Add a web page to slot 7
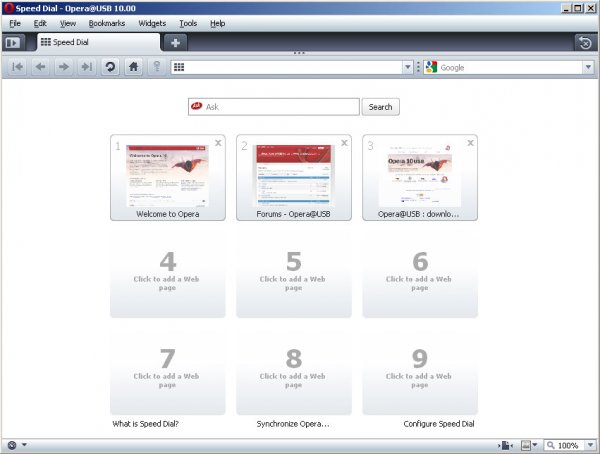Image resolution: width=600 pixels, height=454 pixels. pos(168,372)
